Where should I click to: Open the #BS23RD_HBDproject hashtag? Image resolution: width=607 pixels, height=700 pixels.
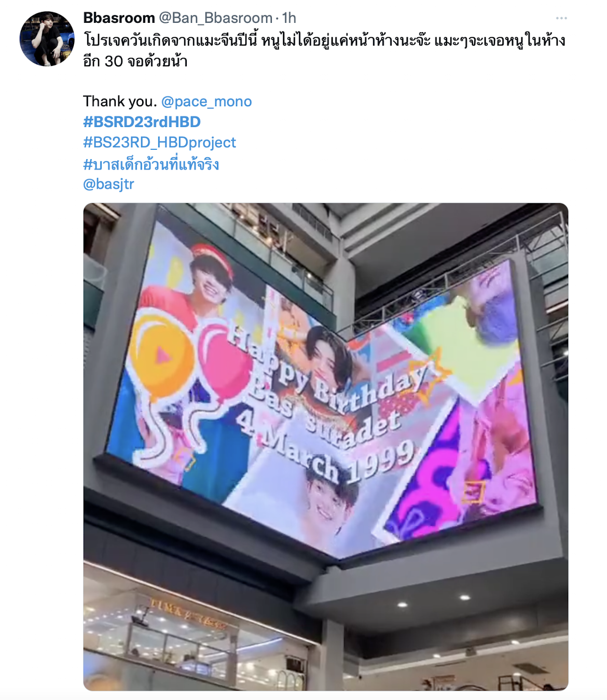(159, 143)
